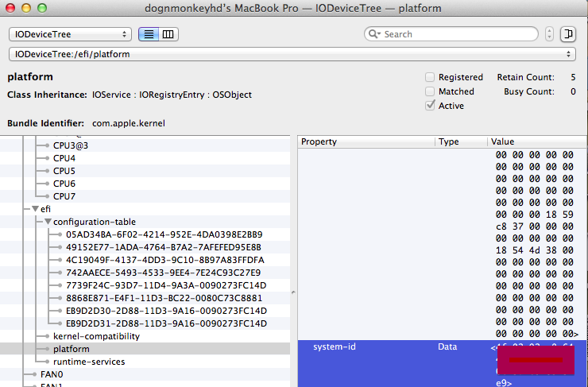
Task: Switch to column browser view icon
Action: coord(168,34)
